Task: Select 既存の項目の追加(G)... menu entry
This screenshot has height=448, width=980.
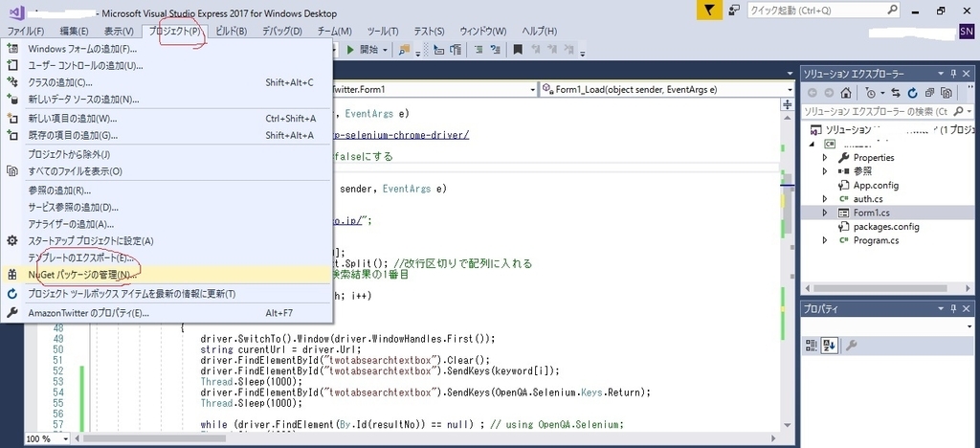Action: 166,136
